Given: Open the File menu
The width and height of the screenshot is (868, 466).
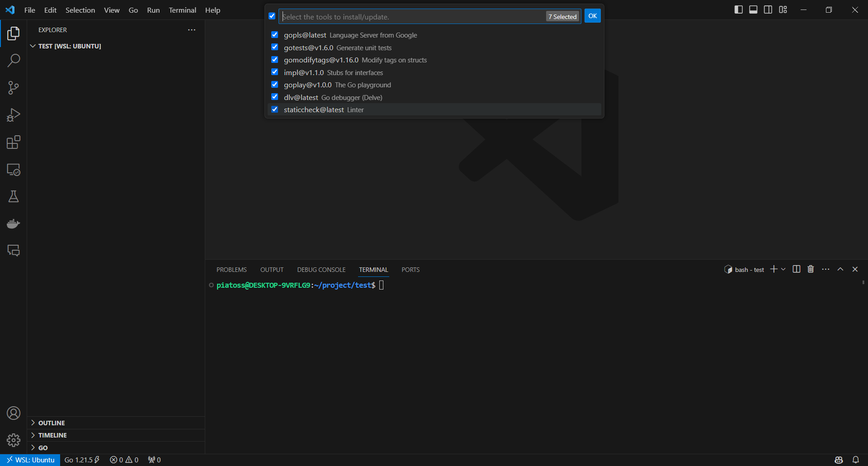Looking at the screenshot, I should [30, 10].
